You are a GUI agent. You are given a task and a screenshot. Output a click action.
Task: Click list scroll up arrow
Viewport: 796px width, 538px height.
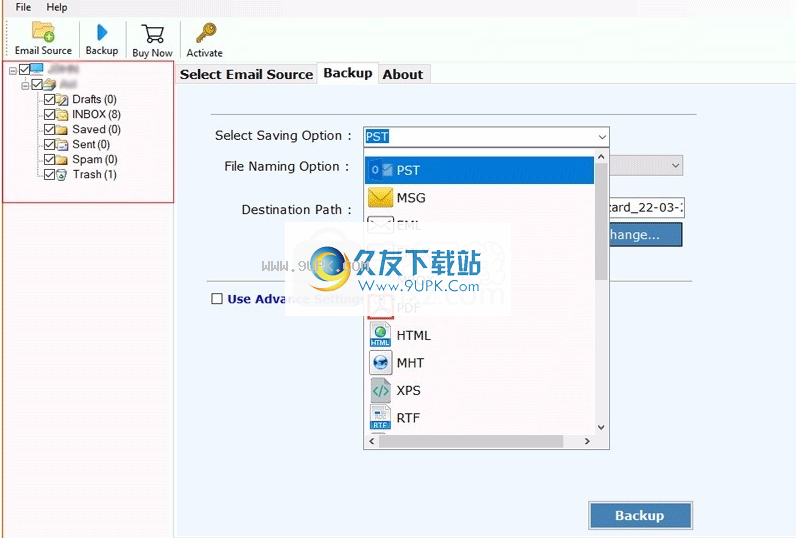point(601,157)
